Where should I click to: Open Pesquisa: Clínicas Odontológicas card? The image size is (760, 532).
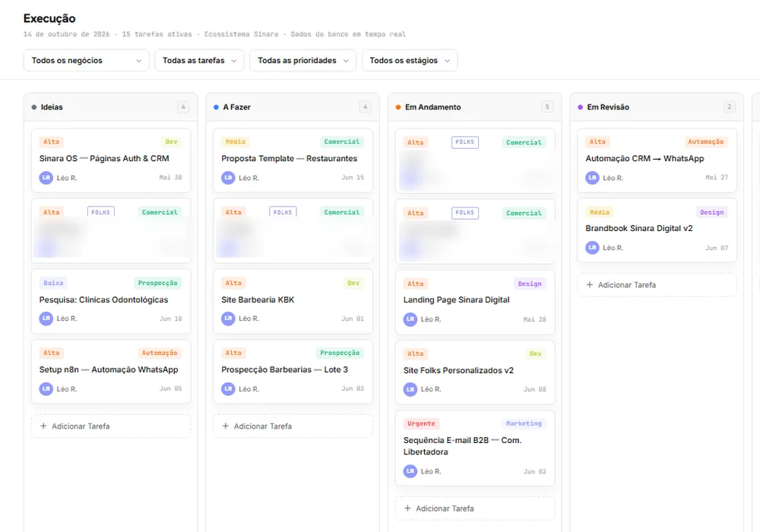pos(111,302)
